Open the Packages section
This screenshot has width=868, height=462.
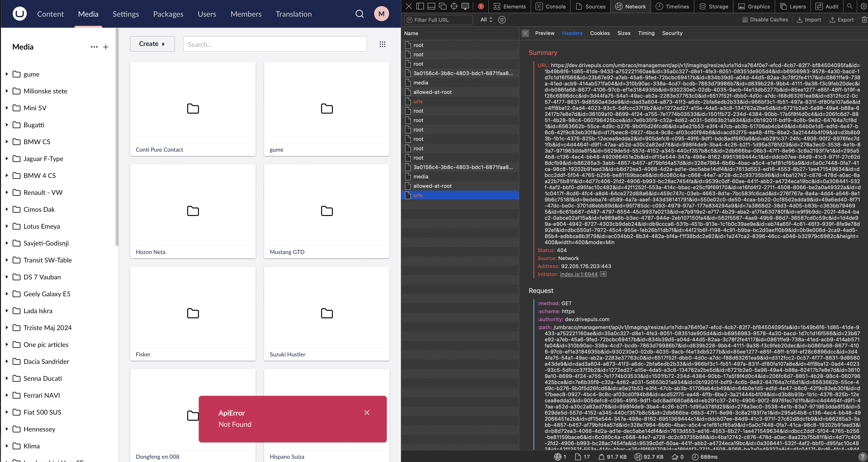tap(168, 14)
